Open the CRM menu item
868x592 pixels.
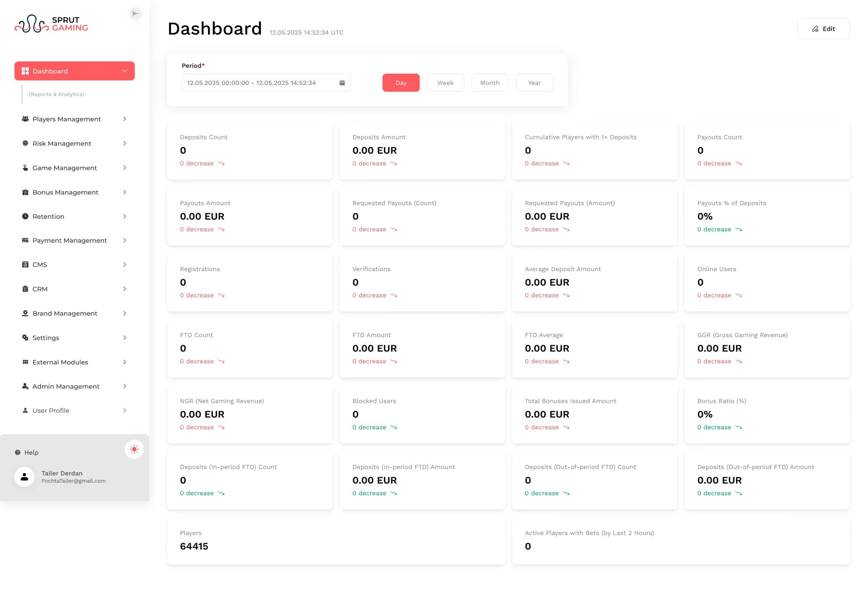pos(40,289)
